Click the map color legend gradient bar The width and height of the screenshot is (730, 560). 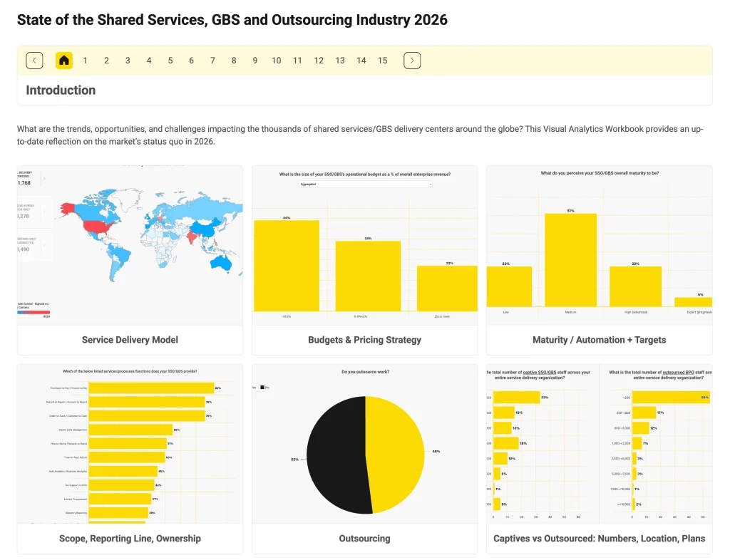point(34,311)
